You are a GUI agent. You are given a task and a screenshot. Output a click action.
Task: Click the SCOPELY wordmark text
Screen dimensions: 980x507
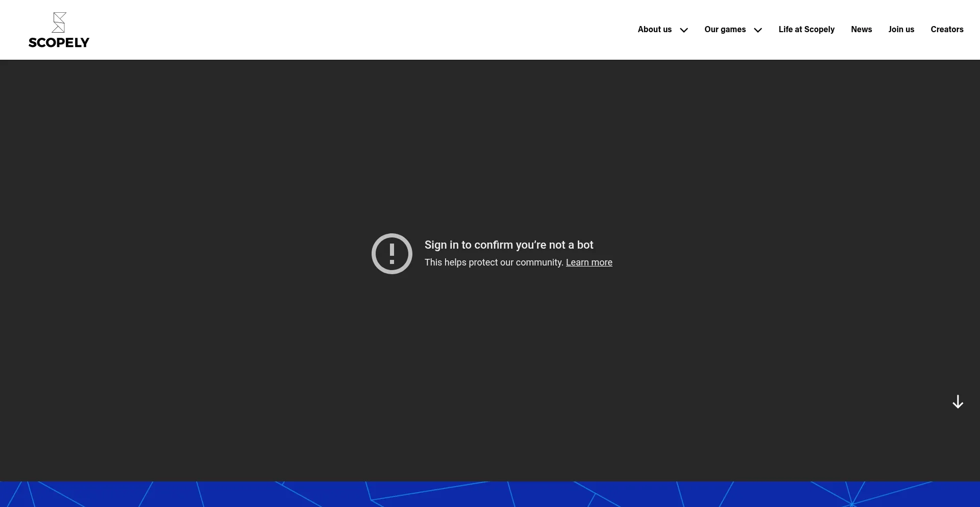tap(59, 43)
